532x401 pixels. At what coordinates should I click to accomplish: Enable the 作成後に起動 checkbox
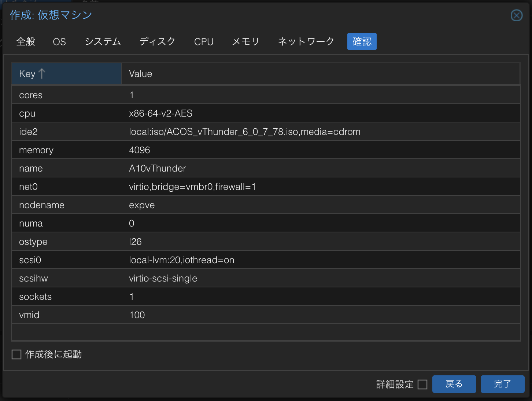tap(16, 354)
